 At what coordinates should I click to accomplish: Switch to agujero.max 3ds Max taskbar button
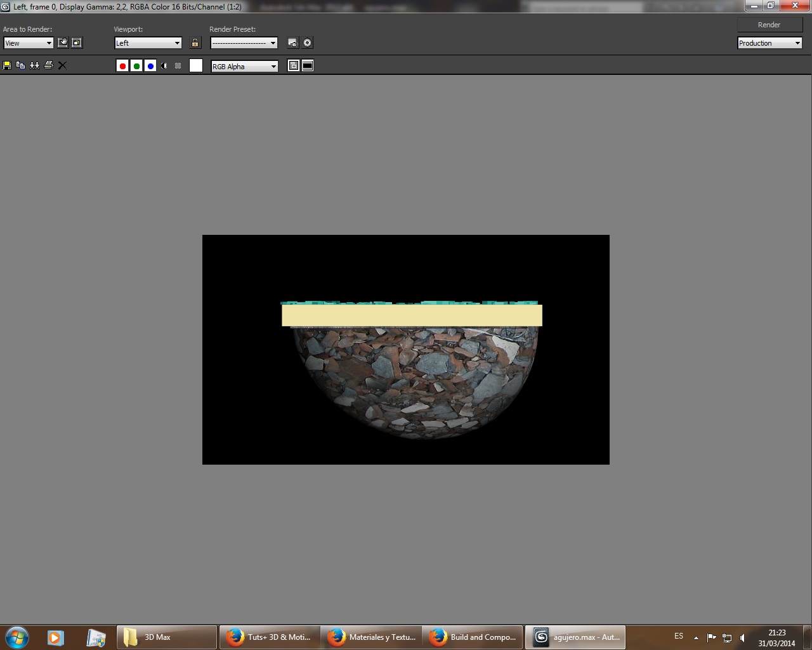(575, 637)
